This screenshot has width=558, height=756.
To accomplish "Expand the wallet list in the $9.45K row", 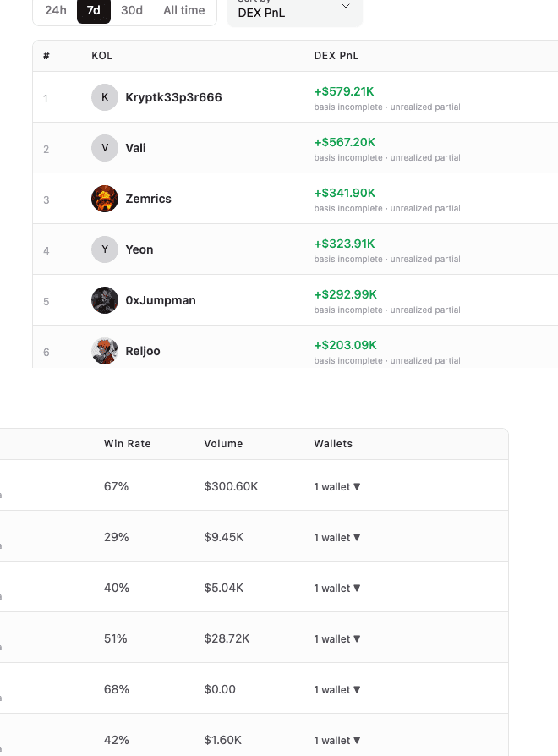I will point(336,538).
